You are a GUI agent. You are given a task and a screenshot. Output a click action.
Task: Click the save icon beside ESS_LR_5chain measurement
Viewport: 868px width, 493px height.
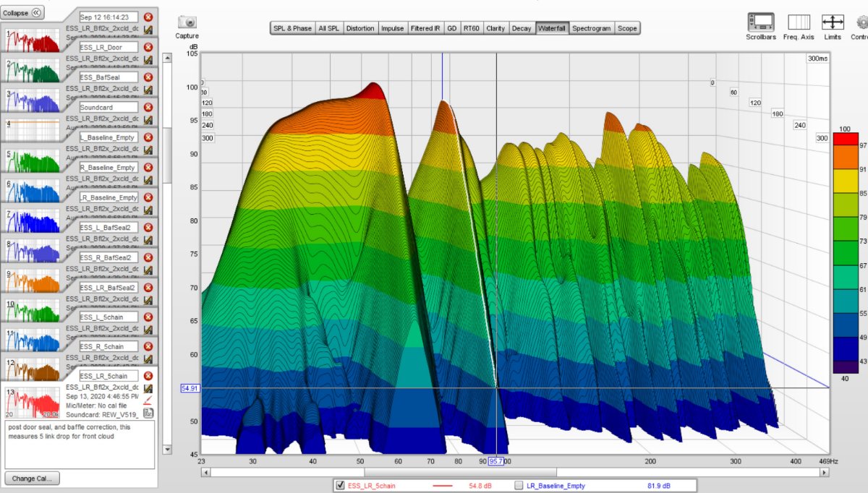pyautogui.click(x=148, y=388)
